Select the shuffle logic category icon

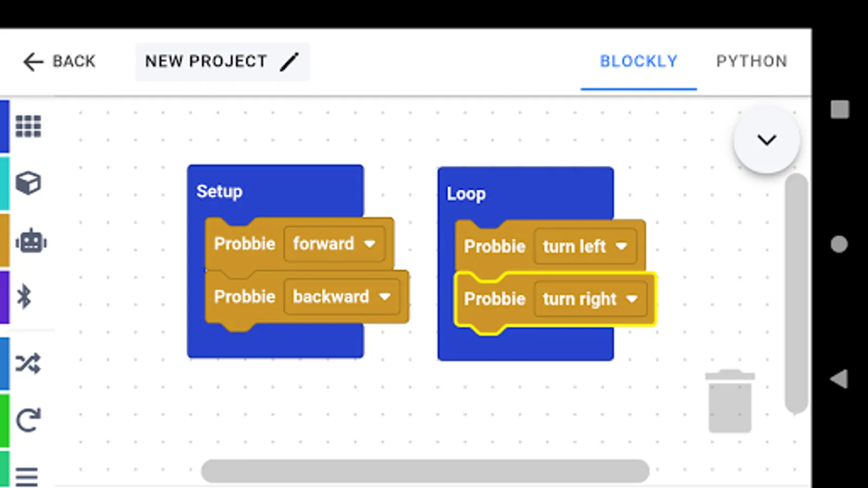tap(28, 363)
